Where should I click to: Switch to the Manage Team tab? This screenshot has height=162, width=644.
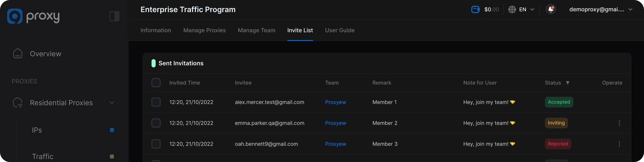(x=256, y=30)
